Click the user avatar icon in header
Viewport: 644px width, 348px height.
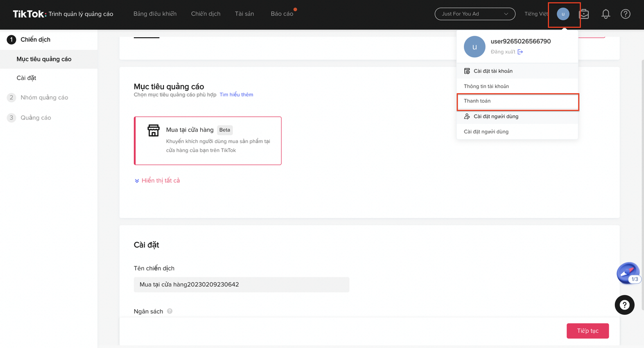[x=563, y=14]
